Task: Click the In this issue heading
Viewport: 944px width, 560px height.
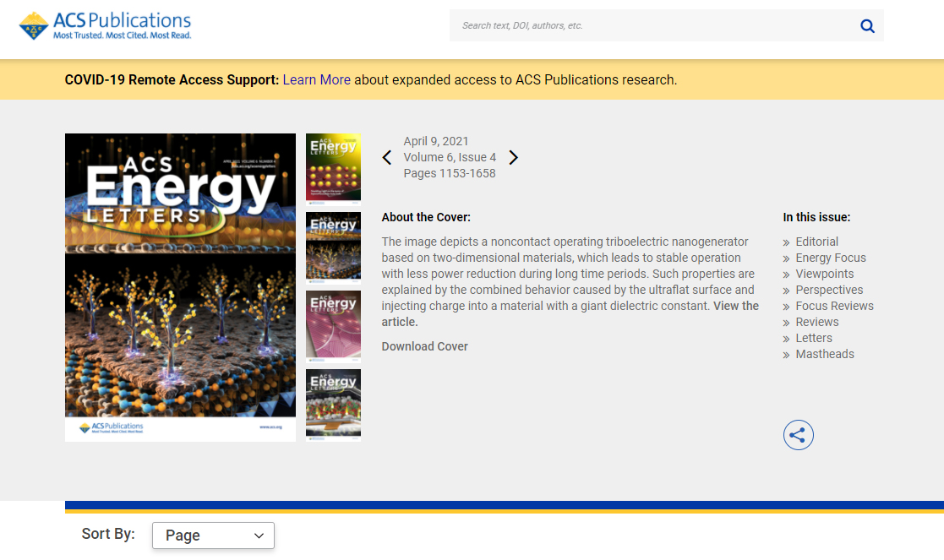Action: tap(816, 217)
